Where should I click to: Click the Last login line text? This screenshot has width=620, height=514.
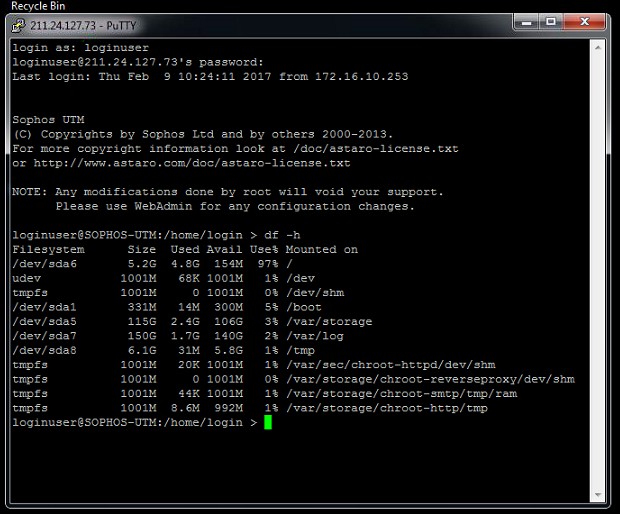click(x=210, y=76)
